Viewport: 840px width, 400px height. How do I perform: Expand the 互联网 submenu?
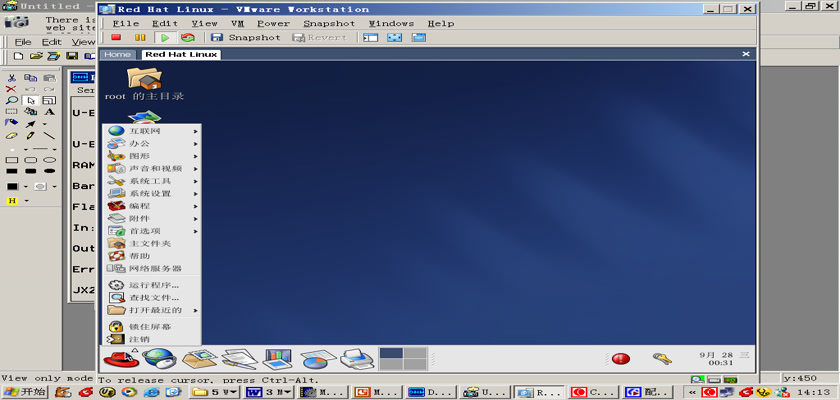click(152, 131)
